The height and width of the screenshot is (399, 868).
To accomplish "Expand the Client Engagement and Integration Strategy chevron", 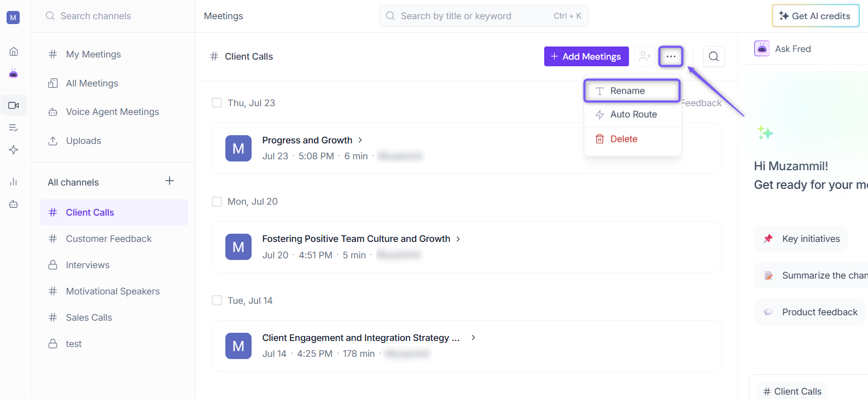I will coord(473,338).
